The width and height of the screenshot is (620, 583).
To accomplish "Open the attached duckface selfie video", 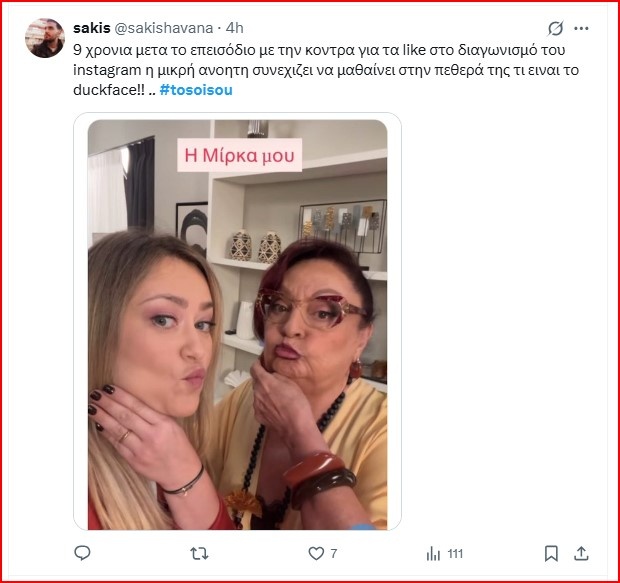I will (237, 325).
